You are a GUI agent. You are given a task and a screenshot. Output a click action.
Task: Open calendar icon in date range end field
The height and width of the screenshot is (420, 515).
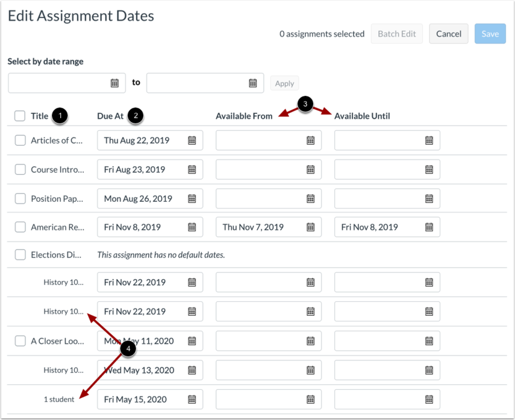[253, 83]
